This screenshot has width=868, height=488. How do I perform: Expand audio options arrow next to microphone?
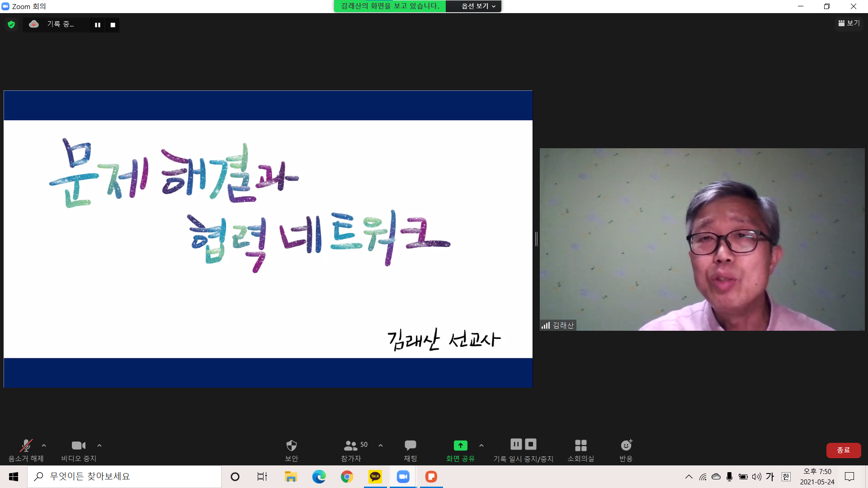[44, 446]
